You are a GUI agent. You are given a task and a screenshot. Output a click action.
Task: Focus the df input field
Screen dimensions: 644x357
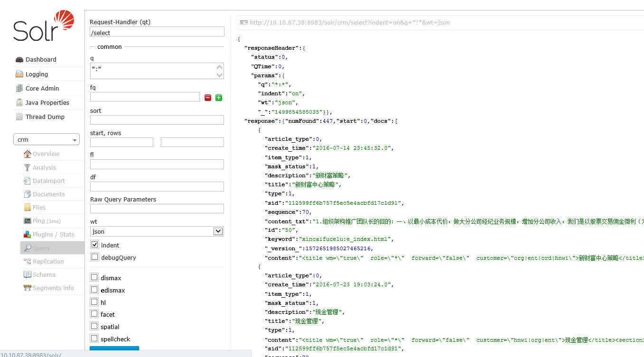157,186
